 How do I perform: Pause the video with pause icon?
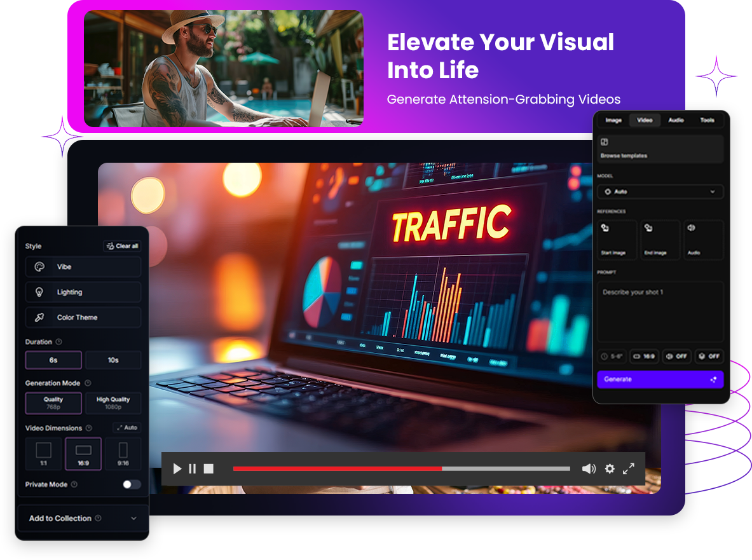[192, 468]
